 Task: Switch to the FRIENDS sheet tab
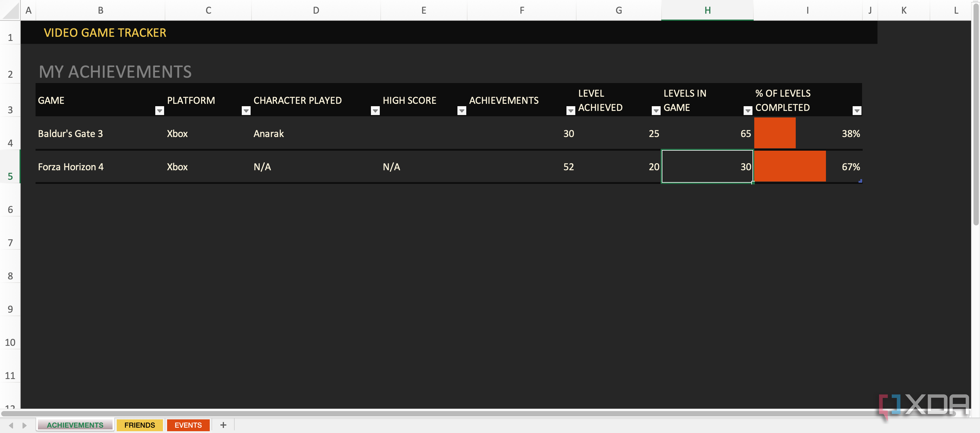140,425
